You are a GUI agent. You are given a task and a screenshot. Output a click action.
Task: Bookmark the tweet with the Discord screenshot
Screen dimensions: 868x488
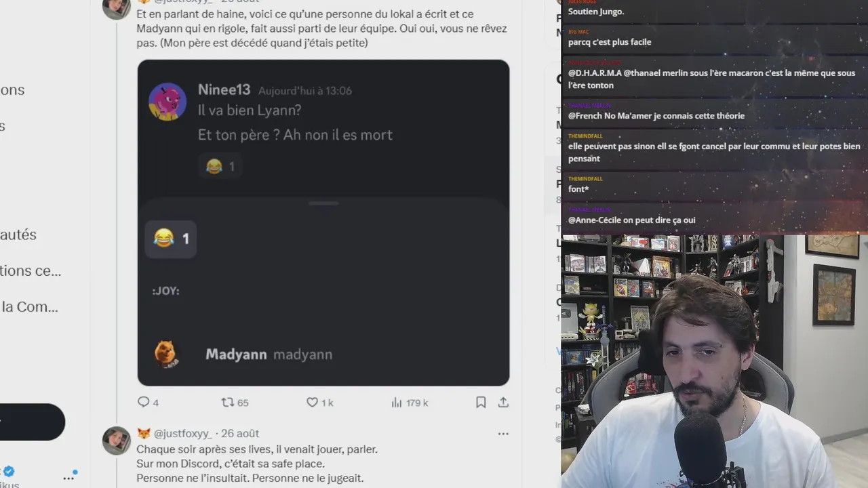481,403
